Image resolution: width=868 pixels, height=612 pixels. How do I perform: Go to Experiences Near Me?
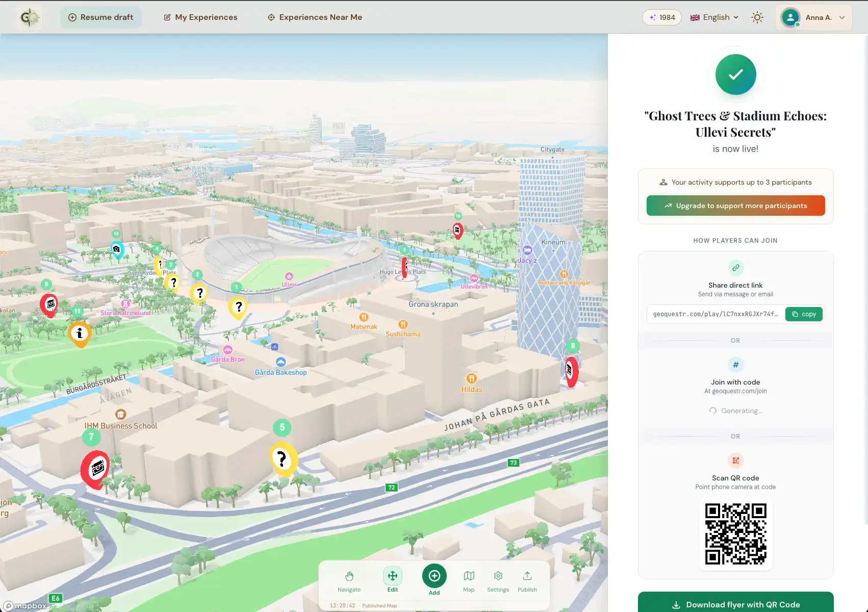click(315, 17)
